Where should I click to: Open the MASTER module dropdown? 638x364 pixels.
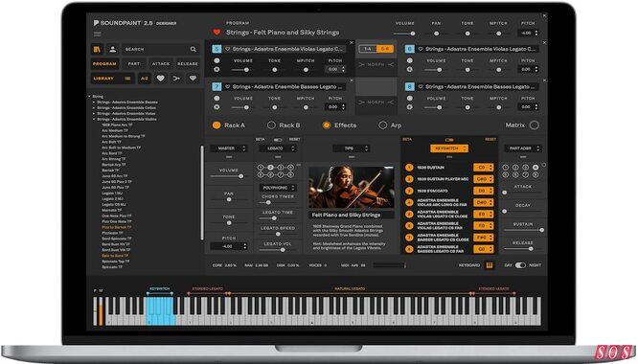click(x=229, y=148)
